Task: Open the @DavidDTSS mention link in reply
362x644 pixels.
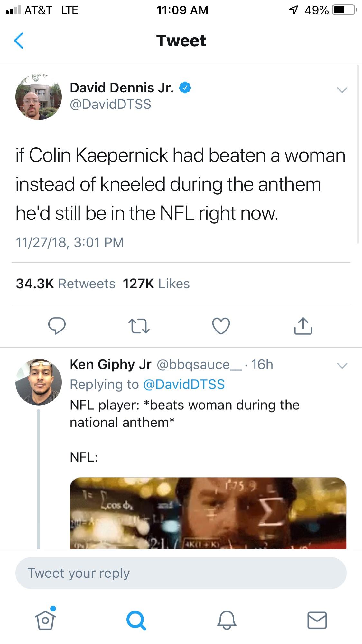Action: (x=184, y=384)
